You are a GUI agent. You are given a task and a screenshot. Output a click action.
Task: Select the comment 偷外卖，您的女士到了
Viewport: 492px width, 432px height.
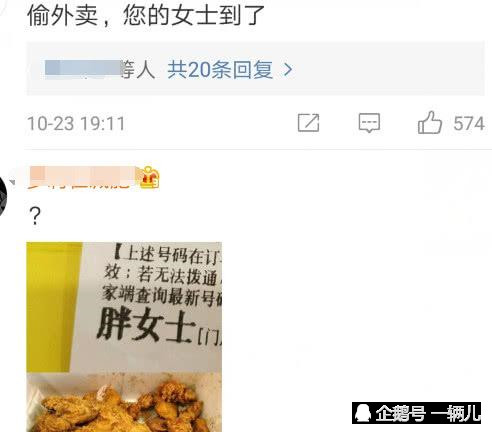[x=145, y=15]
